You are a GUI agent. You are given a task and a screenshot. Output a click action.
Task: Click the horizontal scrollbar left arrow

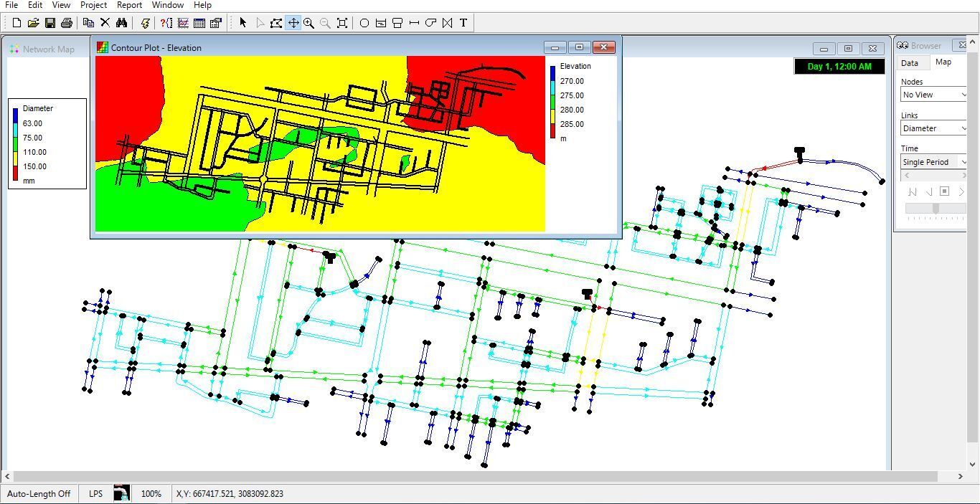pos(7,476)
